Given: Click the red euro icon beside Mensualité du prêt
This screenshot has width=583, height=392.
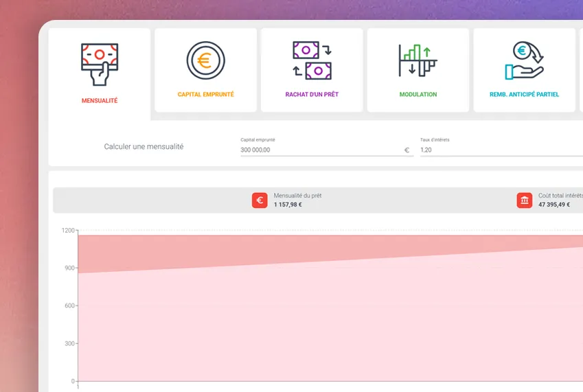Looking at the screenshot, I should [260, 200].
